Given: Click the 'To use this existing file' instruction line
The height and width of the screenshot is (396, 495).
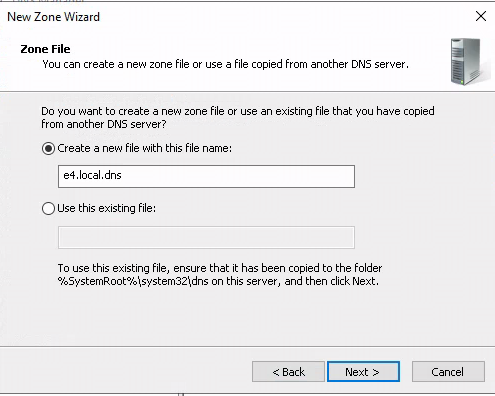Looking at the screenshot, I should tap(220, 268).
